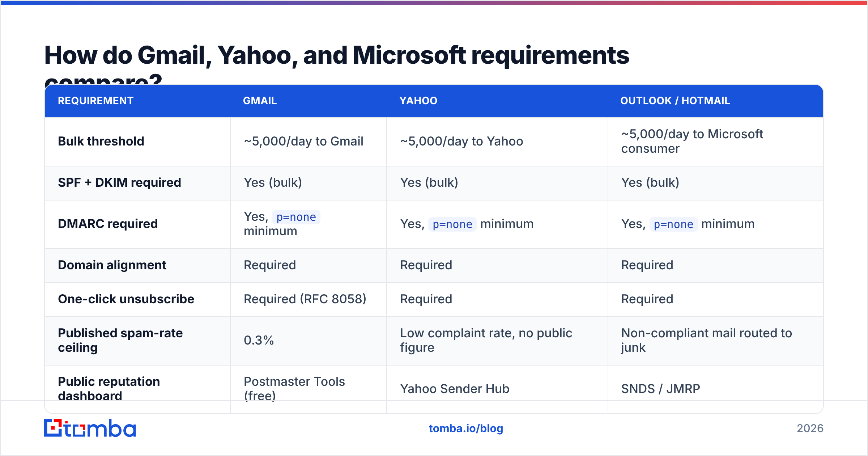Click 'Required' for Yahoo domain alignment

[x=426, y=265]
